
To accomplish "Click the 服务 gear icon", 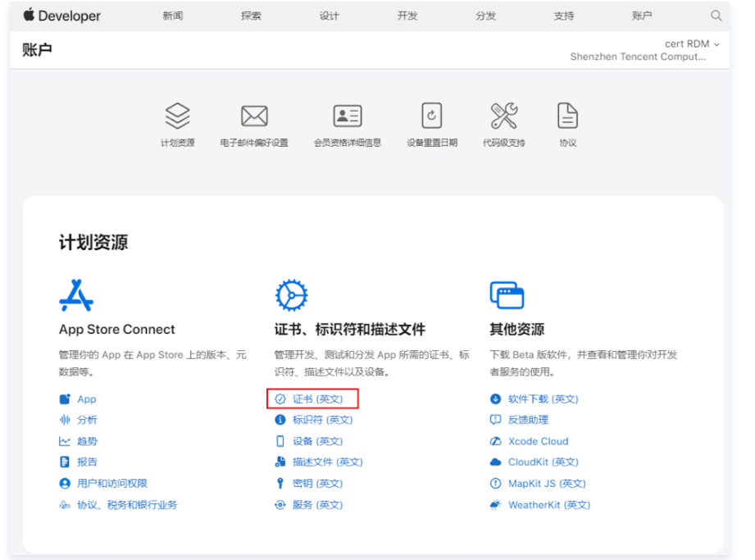I will point(280,504).
